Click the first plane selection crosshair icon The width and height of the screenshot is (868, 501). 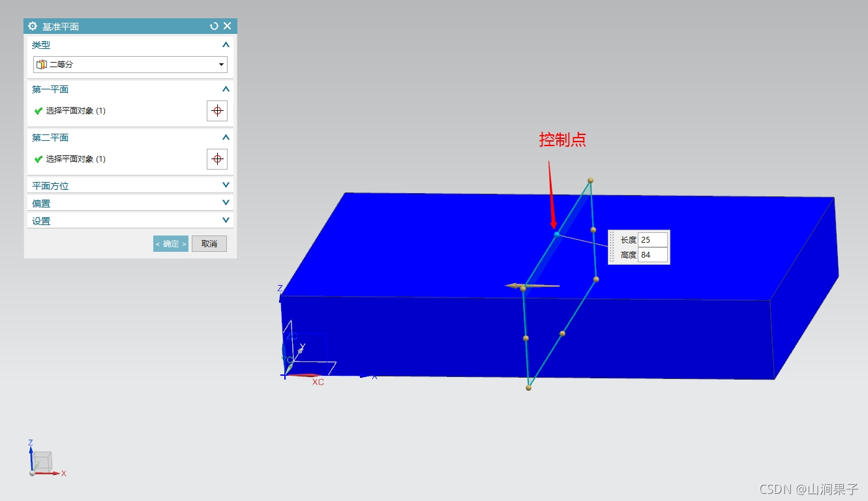(217, 111)
